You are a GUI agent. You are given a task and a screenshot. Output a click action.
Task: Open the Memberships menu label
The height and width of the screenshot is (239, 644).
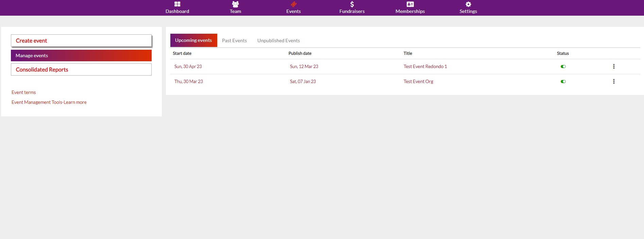coord(410,11)
